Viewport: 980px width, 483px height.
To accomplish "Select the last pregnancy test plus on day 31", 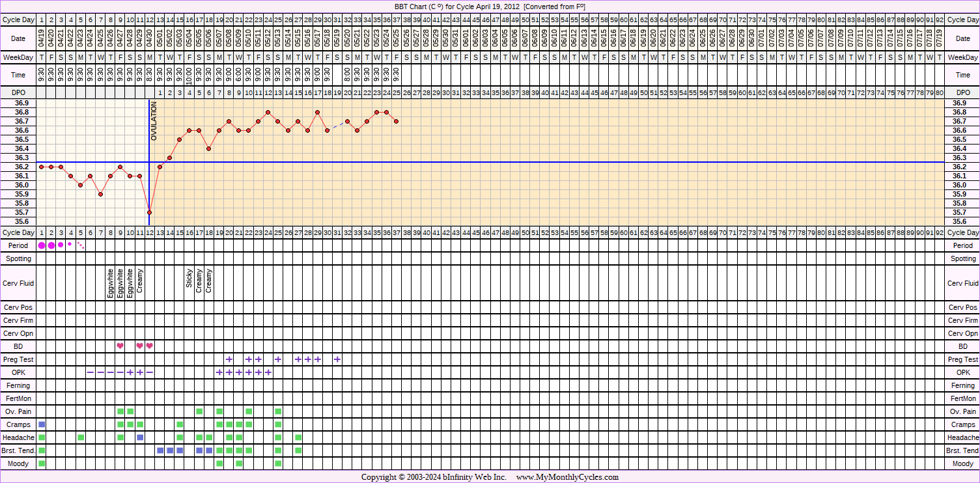I will click(337, 359).
